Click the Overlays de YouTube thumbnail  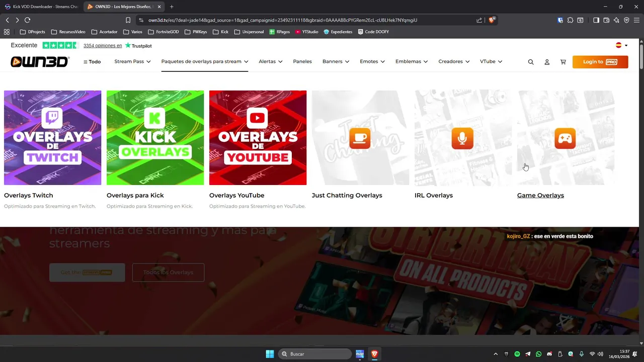(258, 138)
